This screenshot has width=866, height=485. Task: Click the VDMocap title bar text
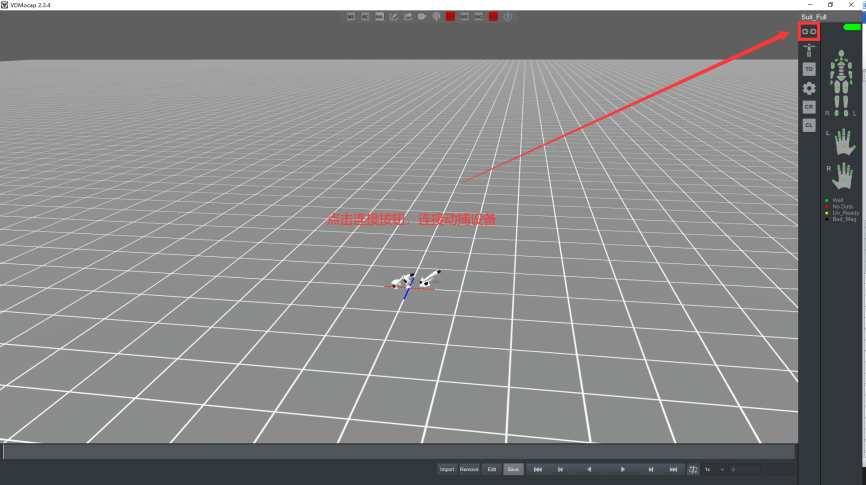30,5
